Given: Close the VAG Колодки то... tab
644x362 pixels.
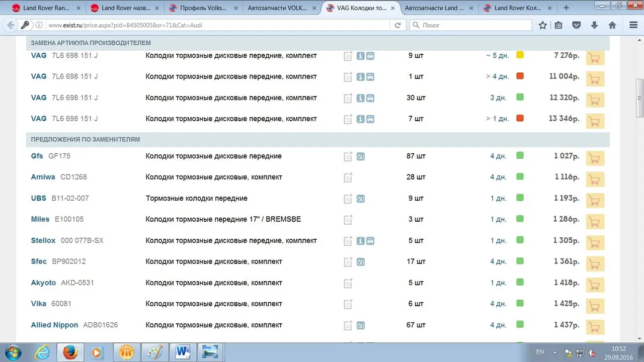Looking at the screenshot, I should (x=393, y=8).
